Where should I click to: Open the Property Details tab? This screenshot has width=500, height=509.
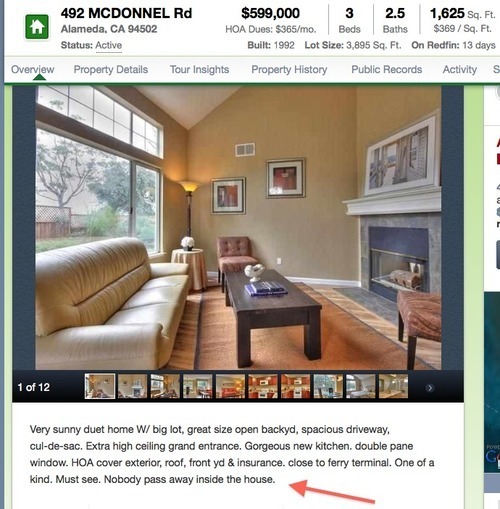(111, 69)
